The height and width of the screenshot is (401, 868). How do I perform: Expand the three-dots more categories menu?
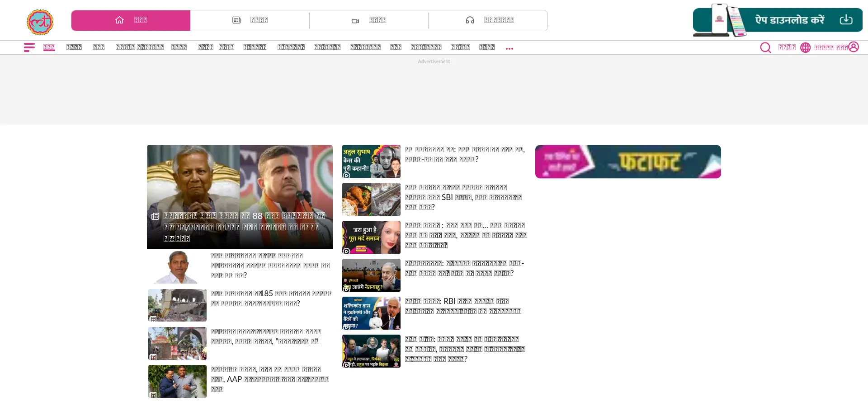[509, 48]
